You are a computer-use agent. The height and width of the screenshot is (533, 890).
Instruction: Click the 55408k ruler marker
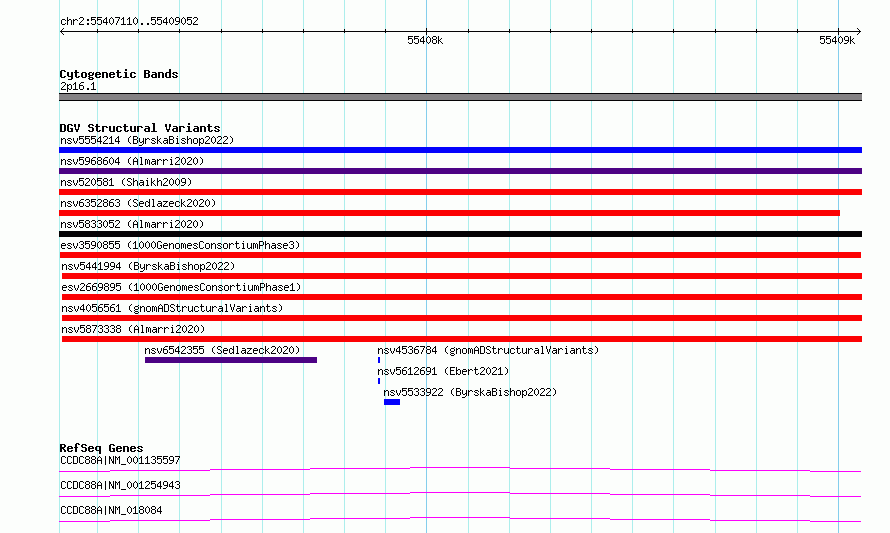pos(425,40)
